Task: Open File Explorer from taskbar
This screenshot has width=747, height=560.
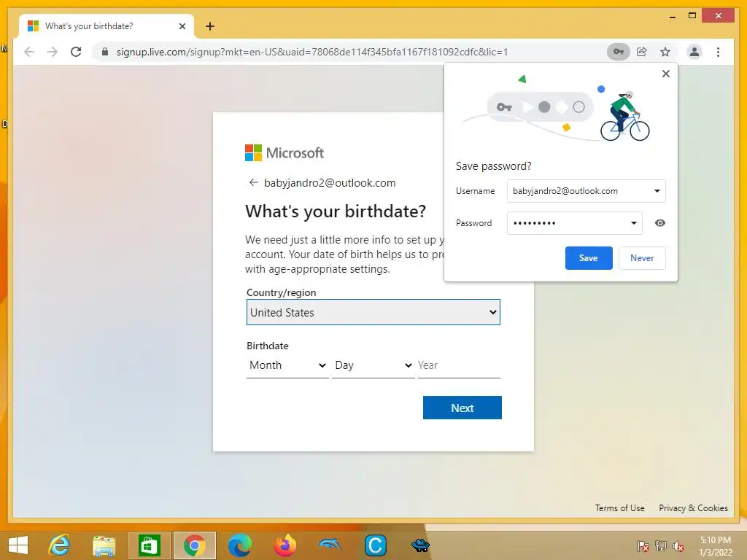Action: click(x=104, y=545)
